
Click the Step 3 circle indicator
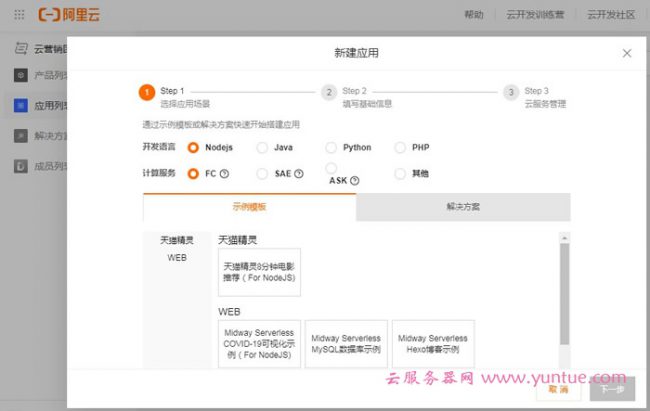click(511, 92)
